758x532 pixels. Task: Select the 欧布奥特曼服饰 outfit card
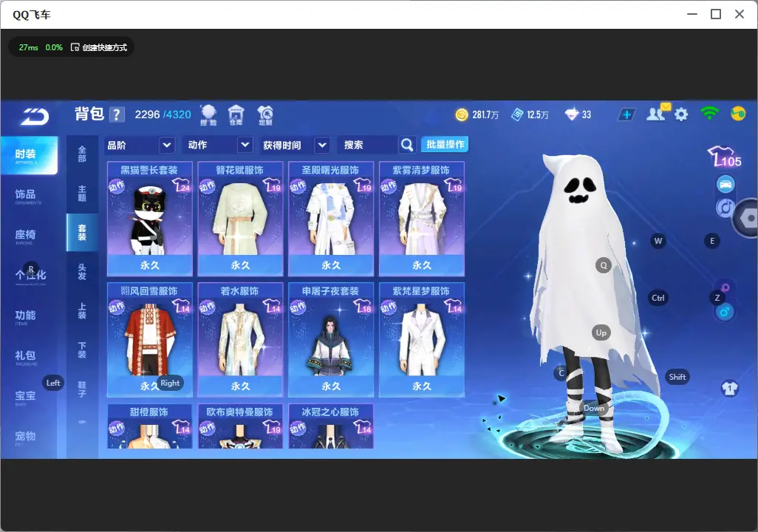240,426
